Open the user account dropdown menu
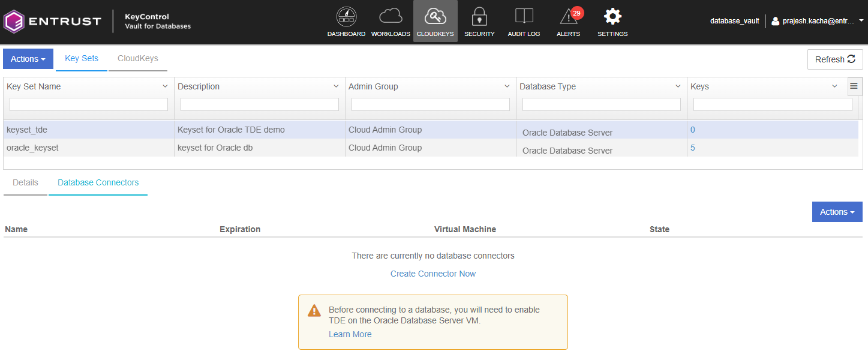The height and width of the screenshot is (357, 868). click(817, 21)
